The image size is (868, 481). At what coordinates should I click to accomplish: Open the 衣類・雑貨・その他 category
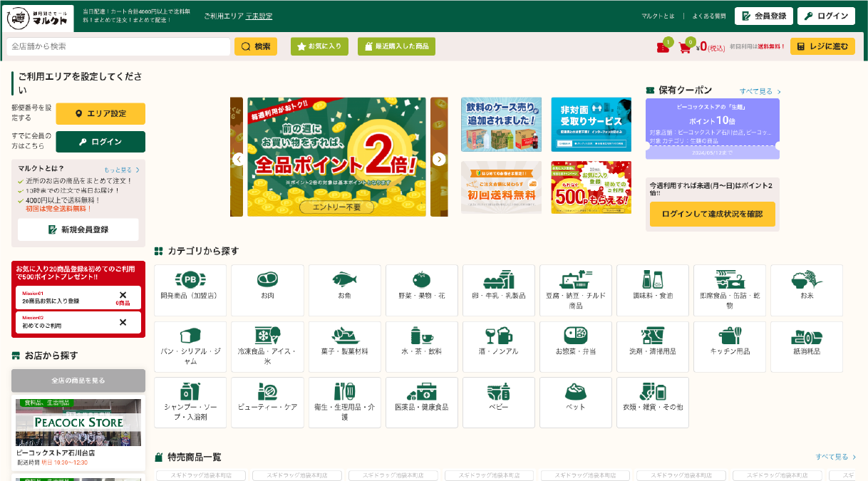(653, 403)
